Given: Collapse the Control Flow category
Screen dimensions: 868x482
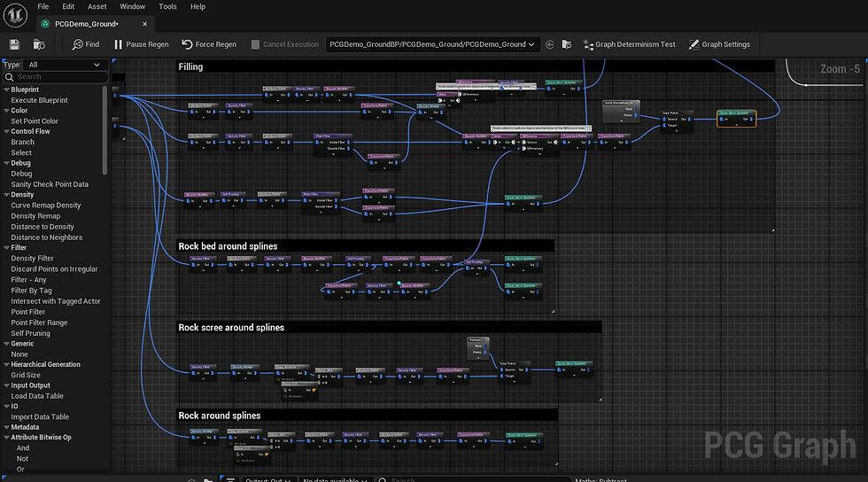Looking at the screenshot, I should pyautogui.click(x=7, y=132).
